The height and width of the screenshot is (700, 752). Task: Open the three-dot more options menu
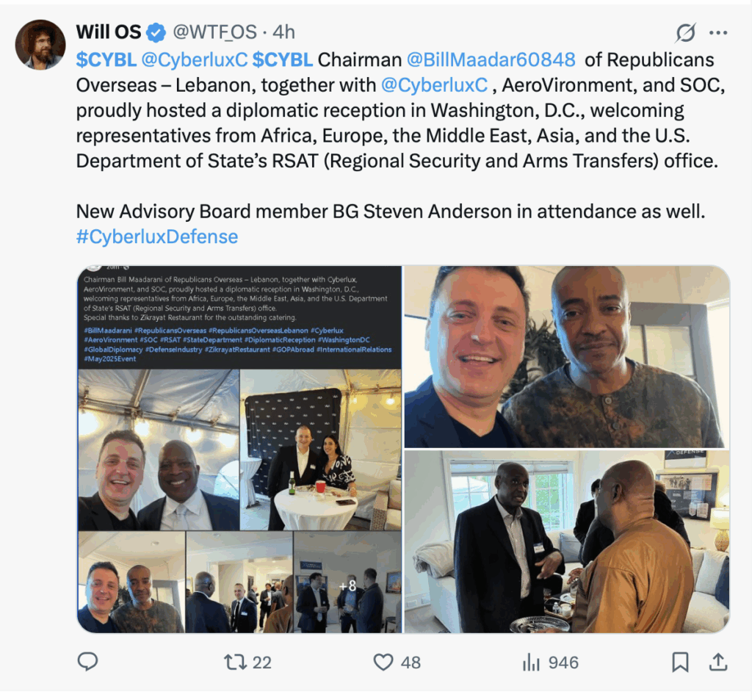[x=718, y=32]
